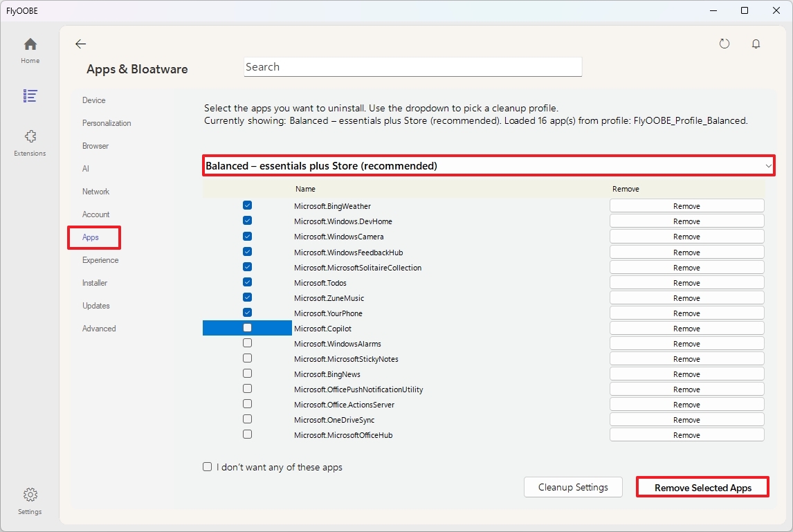Viewport: 793px width, 532px height.
Task: Enable "I don't want any of these apps"
Action: point(208,467)
